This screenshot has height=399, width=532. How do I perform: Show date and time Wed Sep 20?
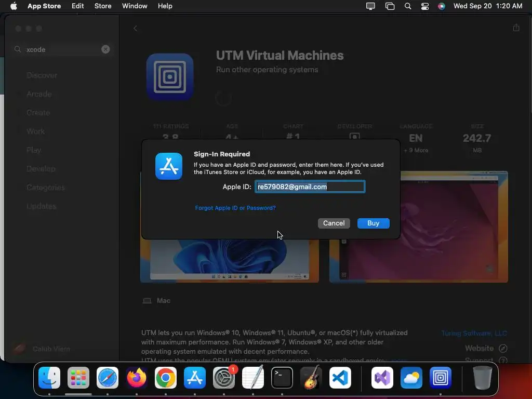click(487, 6)
